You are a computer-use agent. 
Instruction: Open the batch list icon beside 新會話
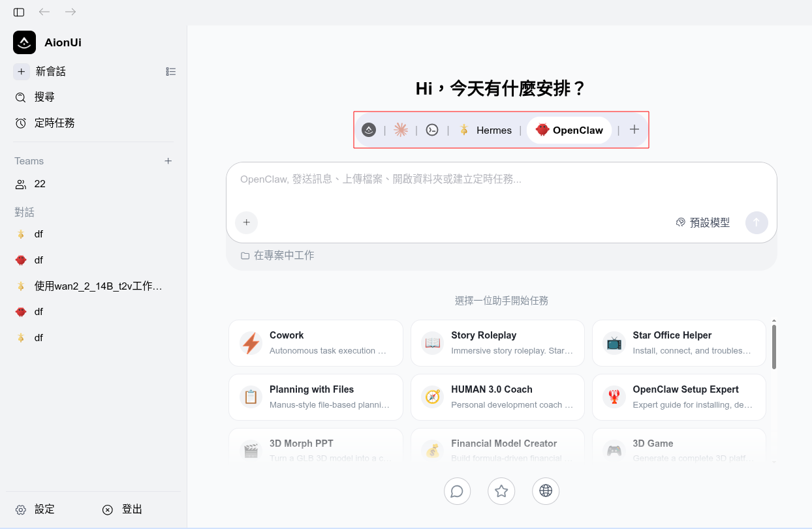coord(171,72)
